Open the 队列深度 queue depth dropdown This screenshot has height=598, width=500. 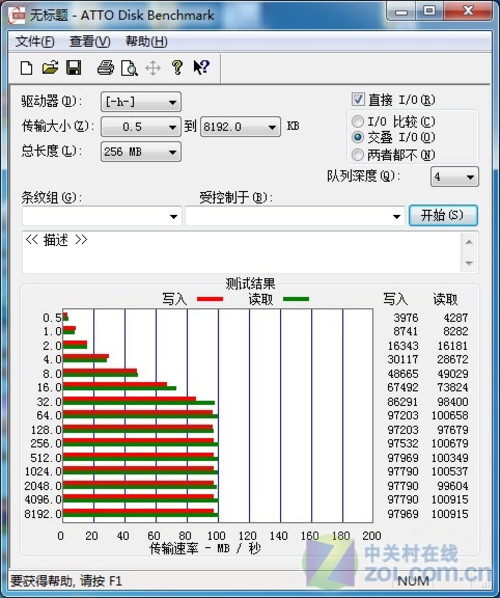tap(454, 177)
